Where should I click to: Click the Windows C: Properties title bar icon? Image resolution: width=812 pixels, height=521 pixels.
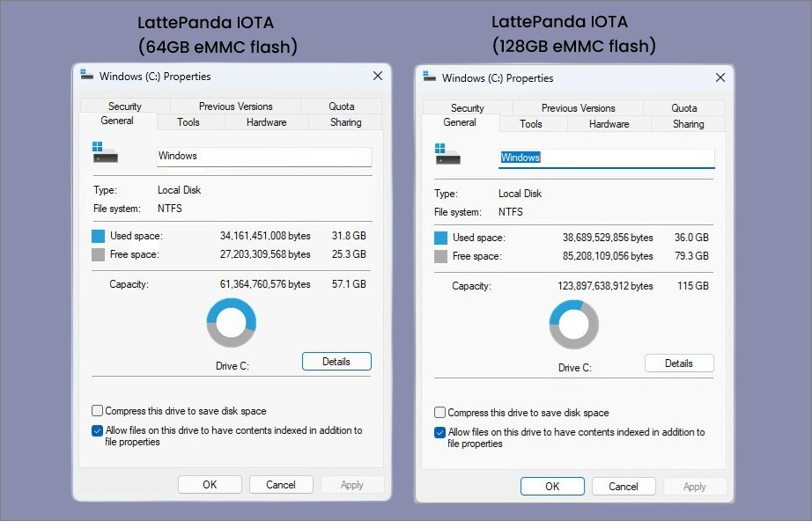85,76
